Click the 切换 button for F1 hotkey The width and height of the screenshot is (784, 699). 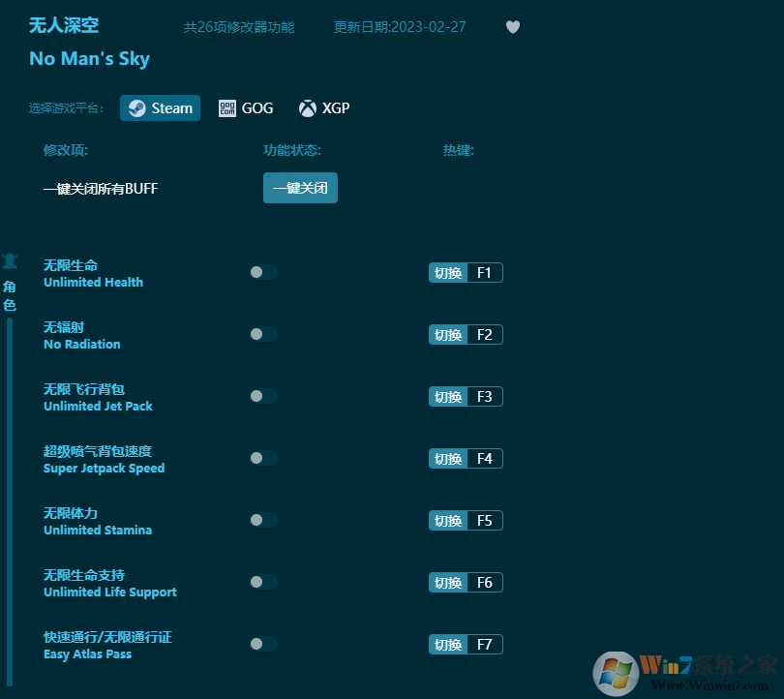[448, 273]
